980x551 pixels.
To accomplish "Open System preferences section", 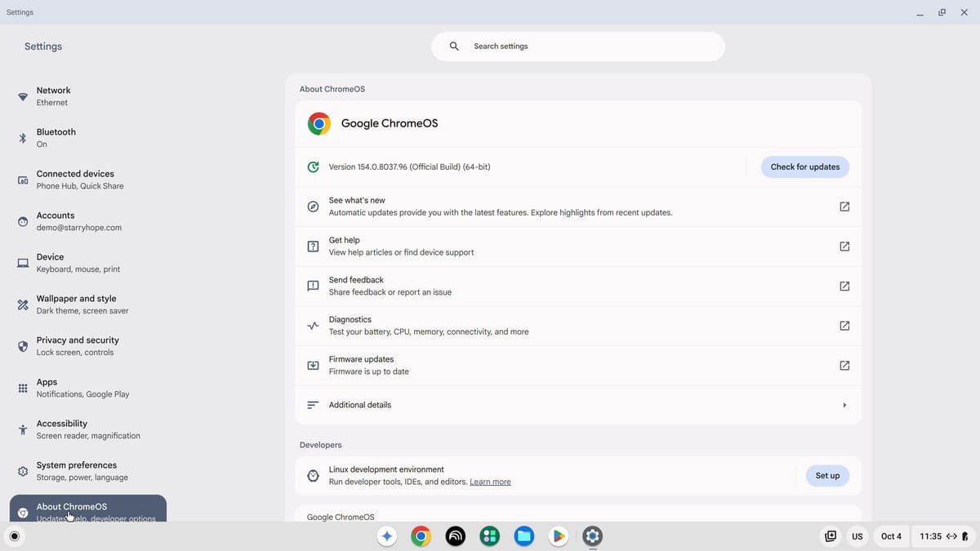I will tap(88, 471).
